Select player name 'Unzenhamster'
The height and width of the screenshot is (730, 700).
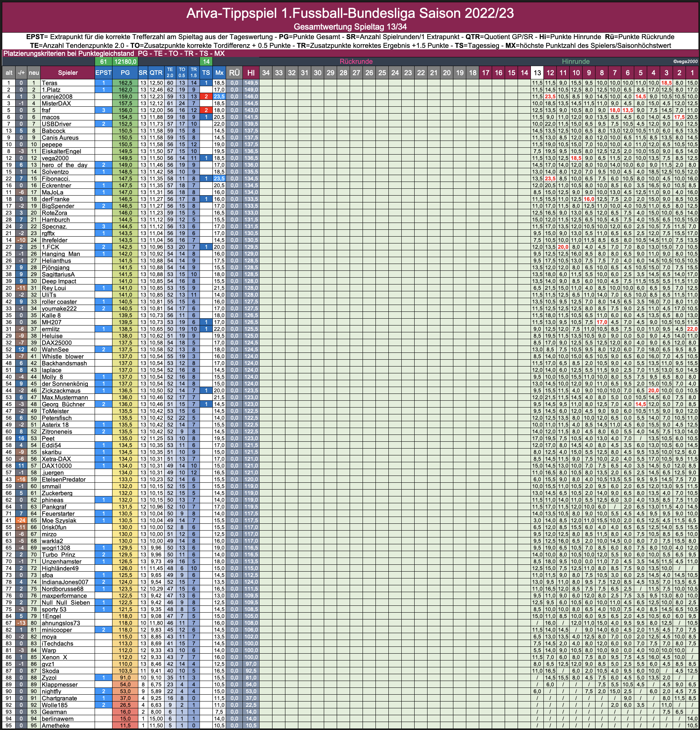tap(62, 561)
